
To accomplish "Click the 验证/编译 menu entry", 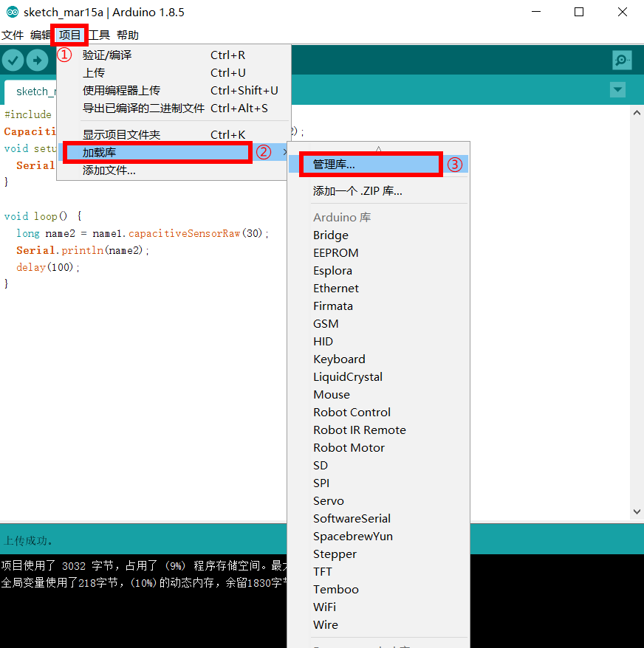I will 106,55.
